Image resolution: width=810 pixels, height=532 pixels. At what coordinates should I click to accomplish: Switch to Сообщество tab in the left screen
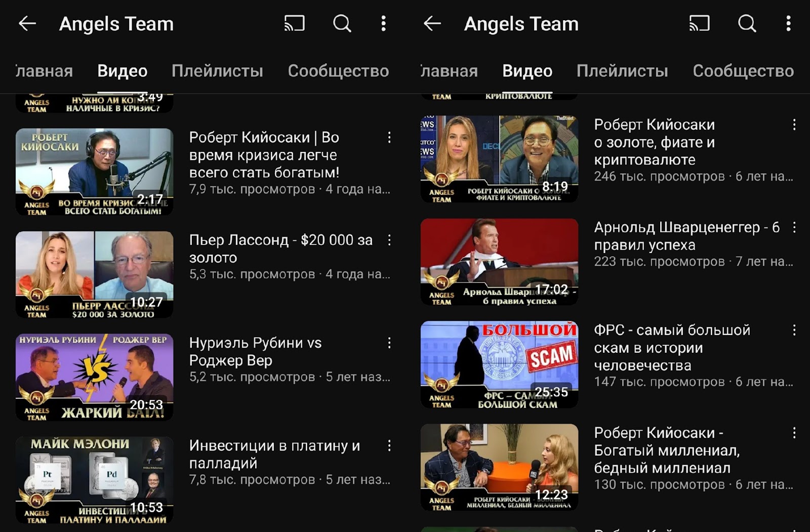(x=338, y=71)
